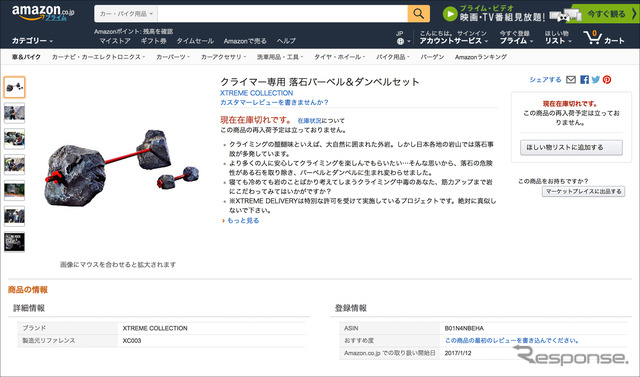Viewport: 640px width, 377px height.
Task: Click the Prime Video play icon banner
Action: click(x=450, y=14)
